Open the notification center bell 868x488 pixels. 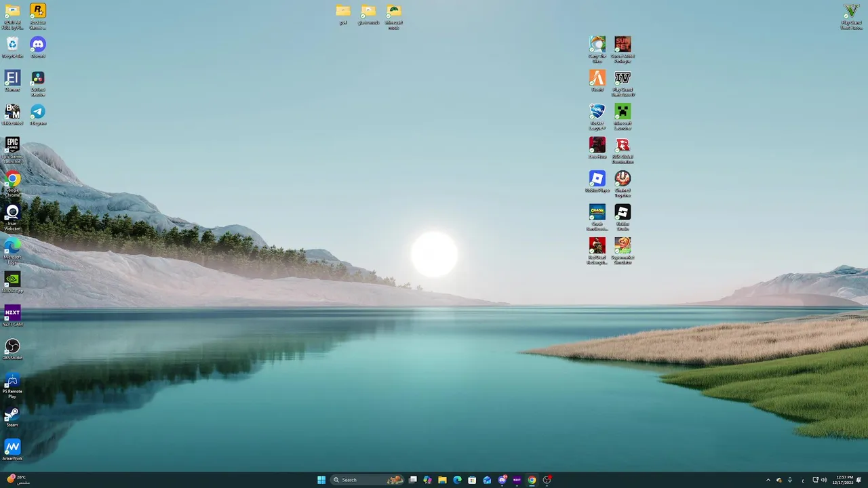859,480
